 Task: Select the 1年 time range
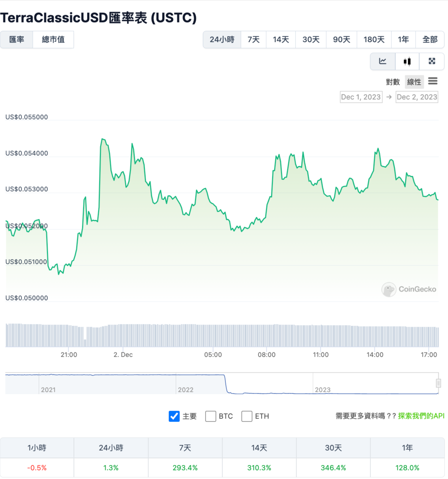point(403,40)
